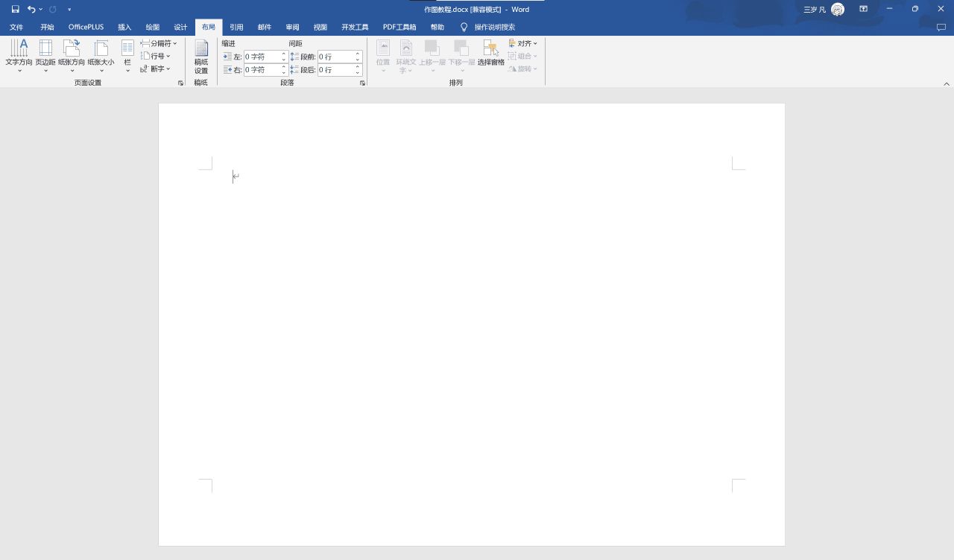The height and width of the screenshot is (560, 954).
Task: Open the 开发工具 tab
Action: point(355,27)
